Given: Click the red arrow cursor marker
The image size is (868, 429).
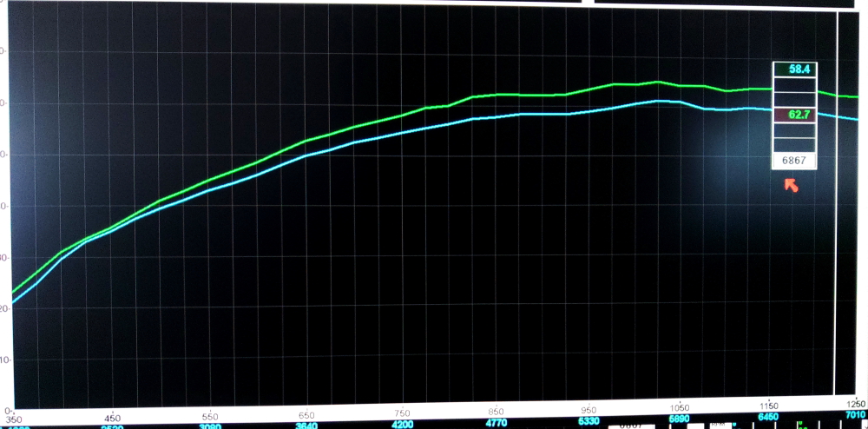Looking at the screenshot, I should 791,184.
